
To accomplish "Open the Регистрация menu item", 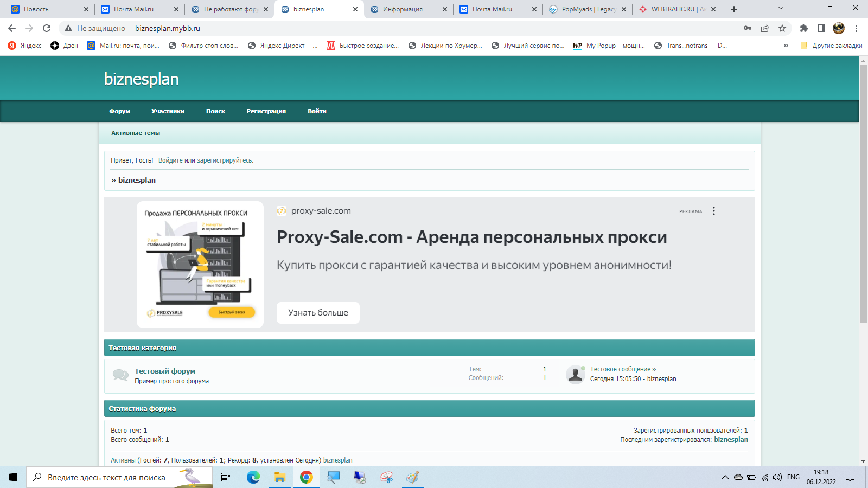I will [266, 111].
